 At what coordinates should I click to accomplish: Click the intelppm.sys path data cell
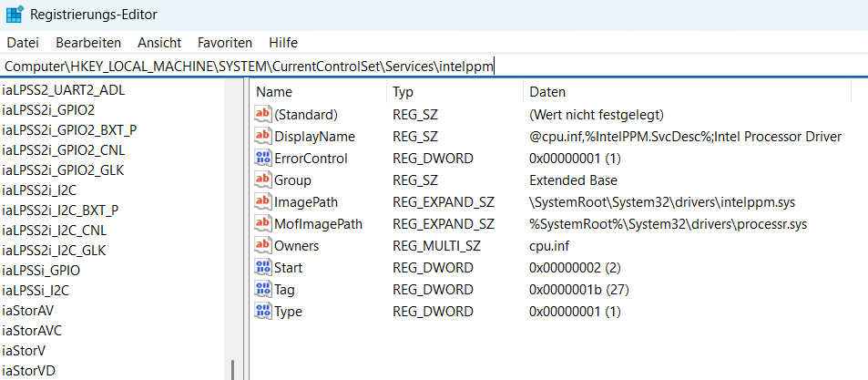(x=662, y=202)
